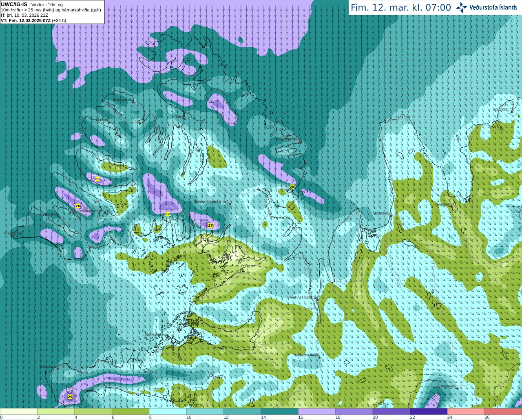This screenshot has width=522, height=420.
Task: Click the Siglufjörður station label
Action: click(x=502, y=109)
